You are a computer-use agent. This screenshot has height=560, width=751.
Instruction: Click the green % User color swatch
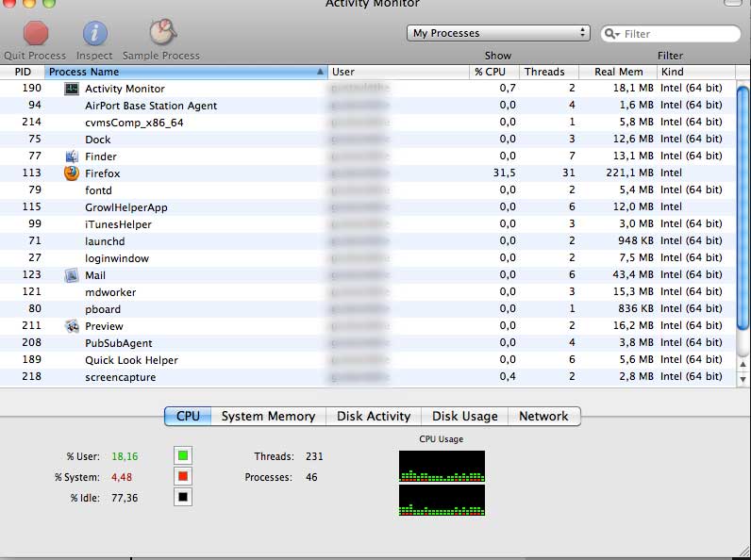coord(183,455)
